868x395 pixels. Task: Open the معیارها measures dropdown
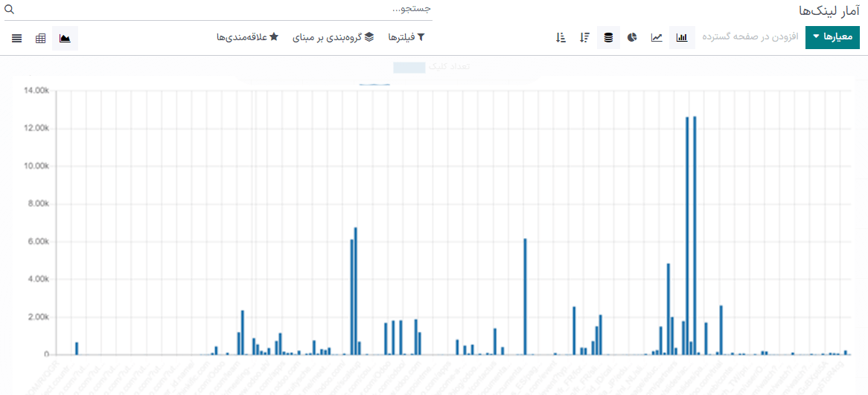[832, 37]
